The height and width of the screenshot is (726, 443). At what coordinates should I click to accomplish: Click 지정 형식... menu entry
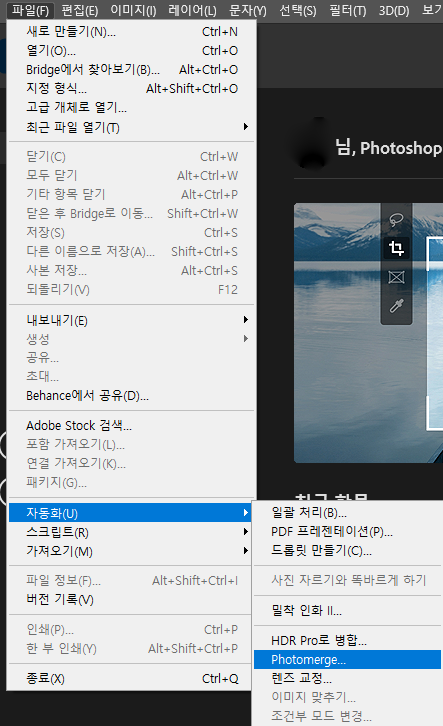[132, 88]
